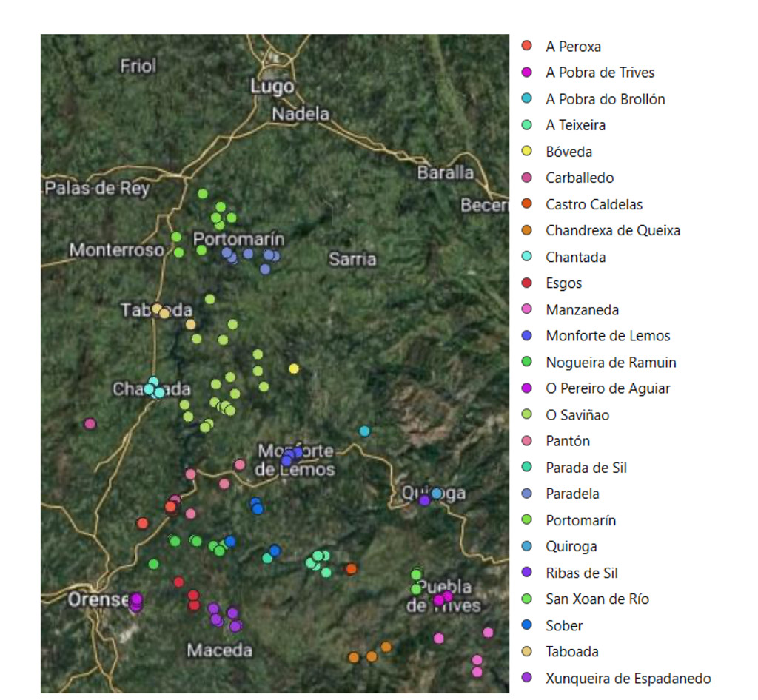Toggle Monforte de Lemos legend item
The width and height of the screenshot is (758, 700).
607,336
